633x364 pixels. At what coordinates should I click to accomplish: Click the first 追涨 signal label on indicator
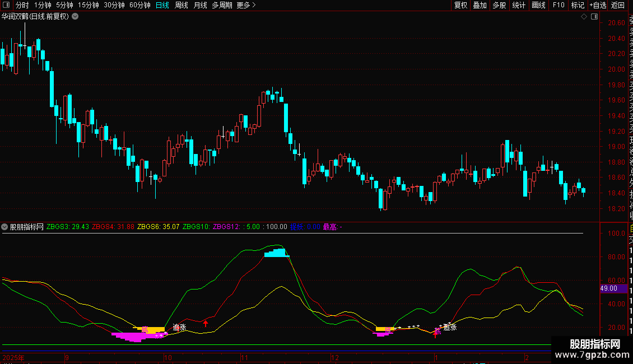coord(179,328)
